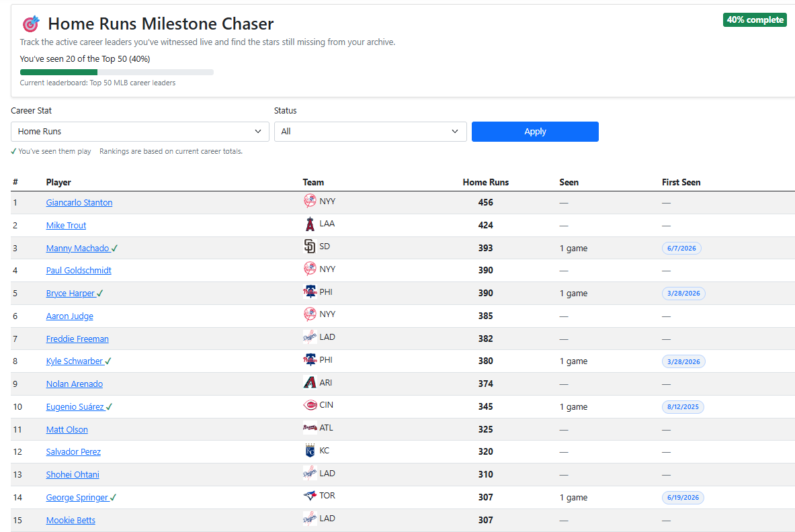Open Salvador Perez player link
This screenshot has width=795, height=532.
(x=73, y=452)
